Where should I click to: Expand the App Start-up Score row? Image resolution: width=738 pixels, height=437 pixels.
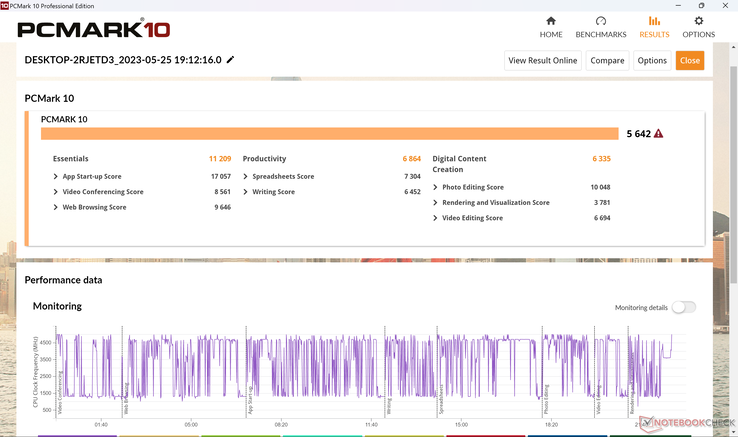click(x=56, y=176)
